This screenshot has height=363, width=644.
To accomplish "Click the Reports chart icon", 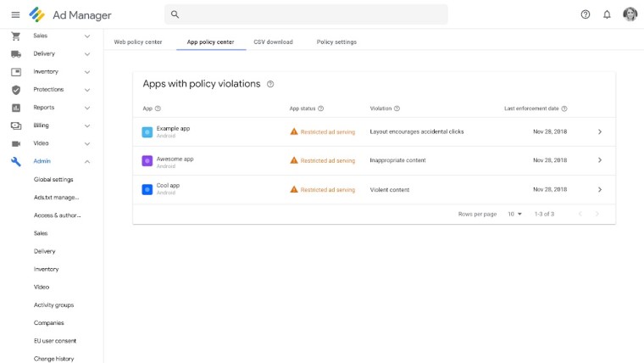I will pos(15,108).
